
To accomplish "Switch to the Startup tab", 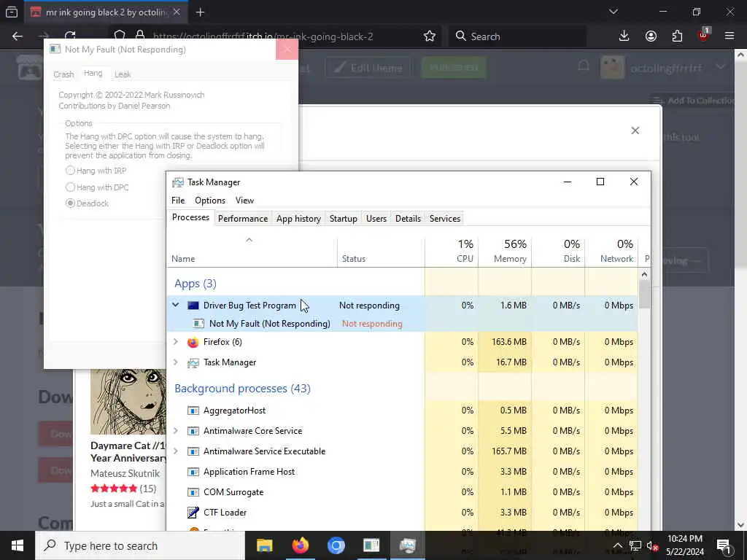I will pos(343,219).
